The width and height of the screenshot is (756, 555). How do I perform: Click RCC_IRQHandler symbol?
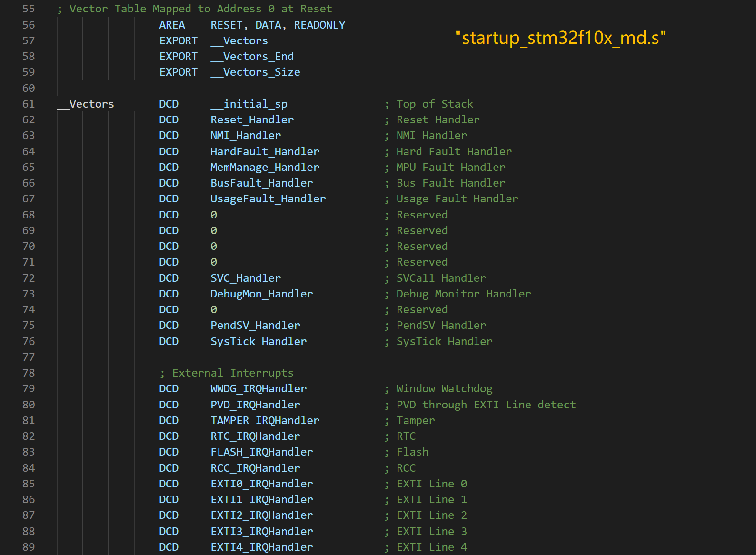[x=256, y=468]
